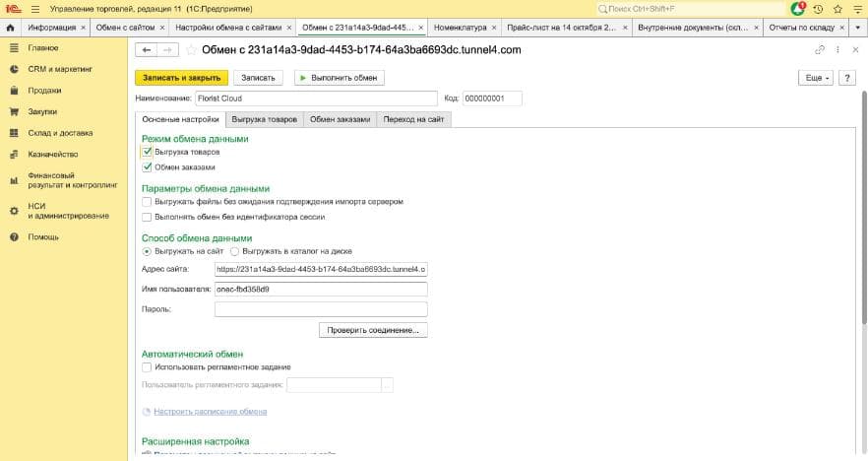
Task: Expand the open tabs list arrow
Action: click(x=858, y=28)
